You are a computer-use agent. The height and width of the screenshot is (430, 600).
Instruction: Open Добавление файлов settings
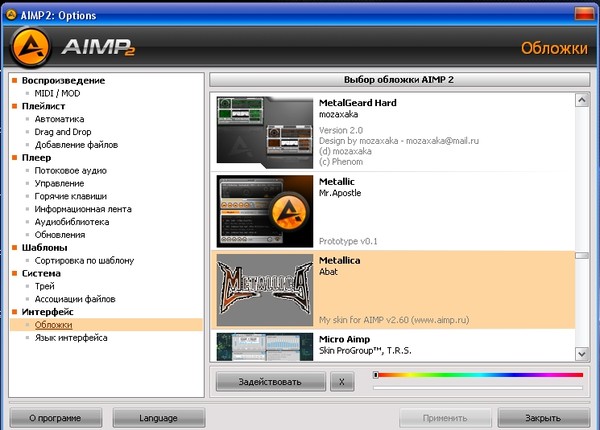click(x=76, y=145)
